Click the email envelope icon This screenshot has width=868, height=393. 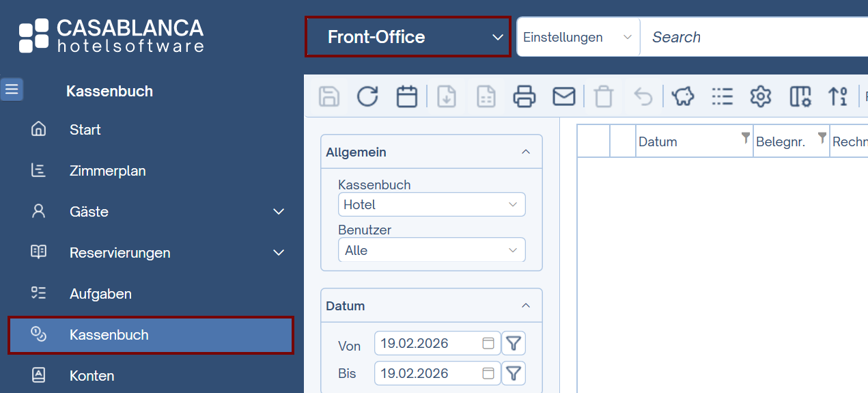(564, 96)
